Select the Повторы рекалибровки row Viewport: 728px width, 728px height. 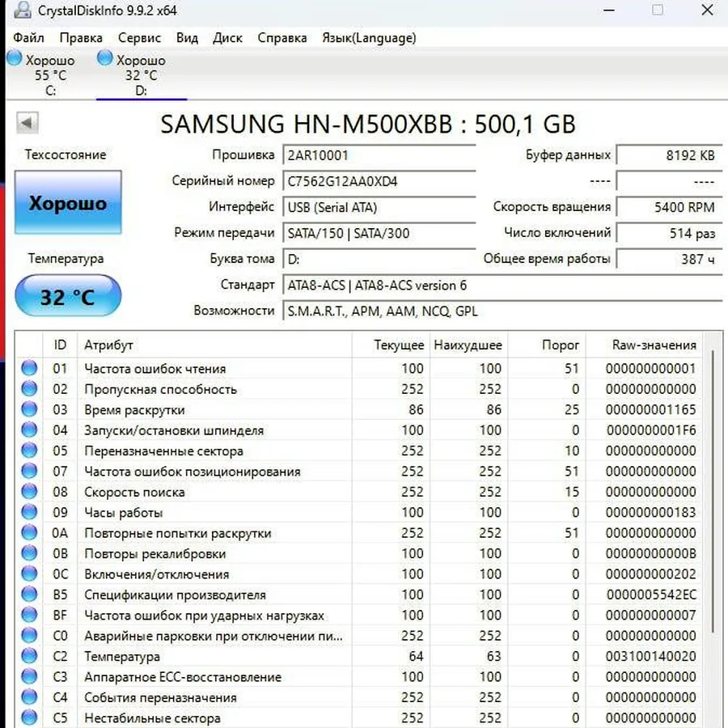[358, 553]
